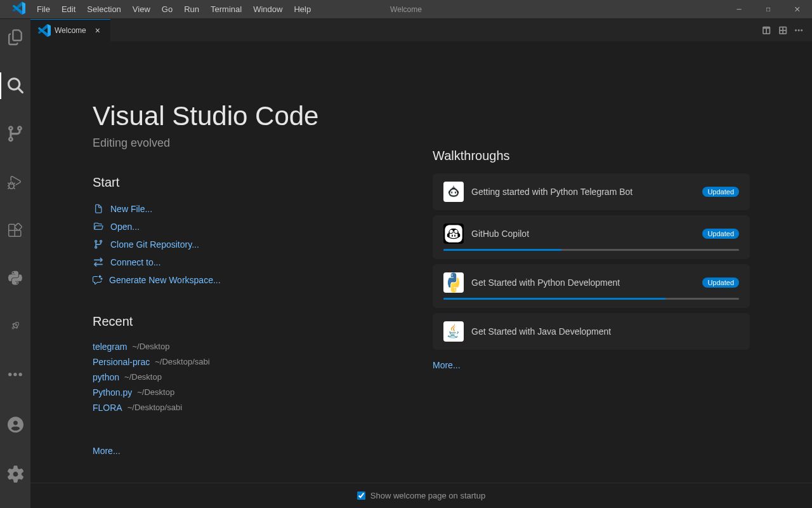The image size is (812, 508).
Task: Show additional views with the ellipsis icon
Action: click(15, 375)
